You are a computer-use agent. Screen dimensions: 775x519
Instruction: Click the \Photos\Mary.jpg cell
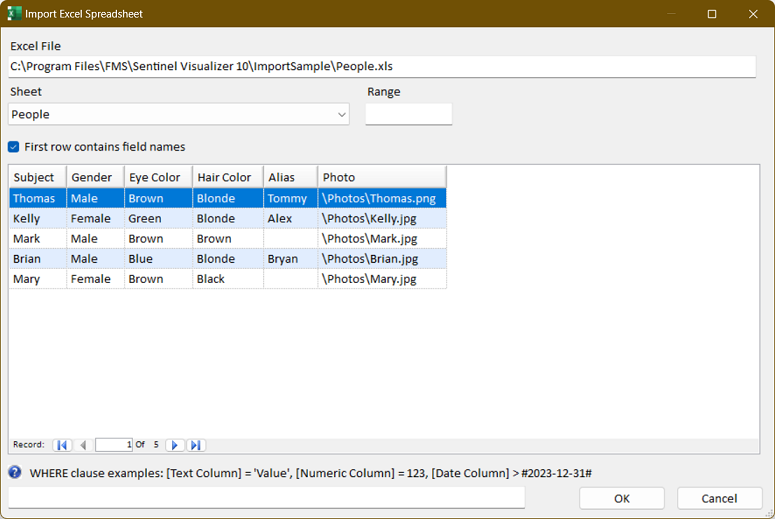[382, 279]
